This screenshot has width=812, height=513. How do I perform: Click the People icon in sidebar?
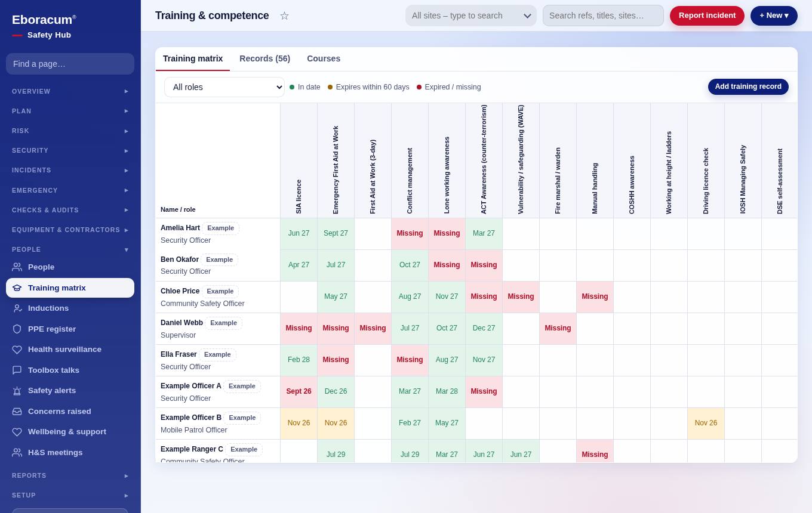tap(17, 267)
